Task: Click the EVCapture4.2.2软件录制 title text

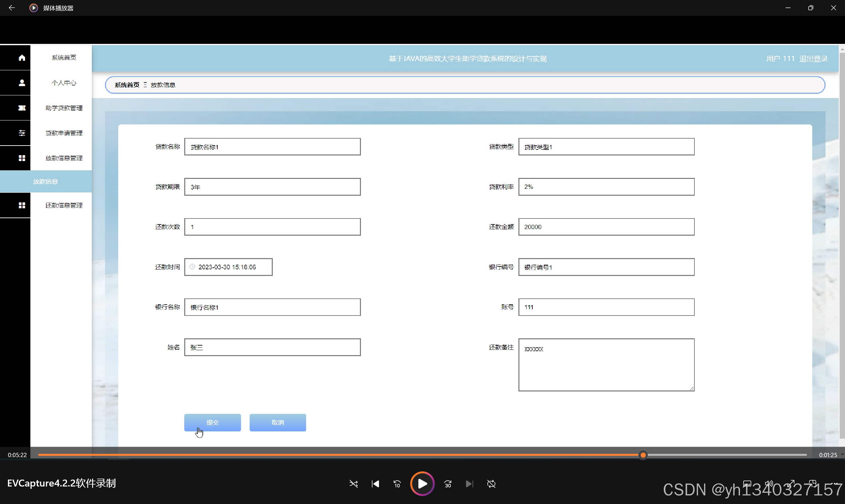Action: coord(61,483)
